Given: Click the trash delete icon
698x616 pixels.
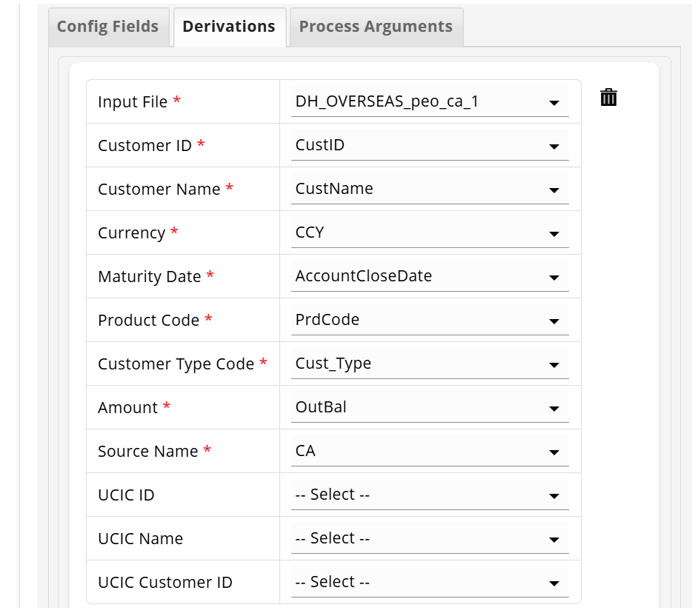Looking at the screenshot, I should [608, 98].
